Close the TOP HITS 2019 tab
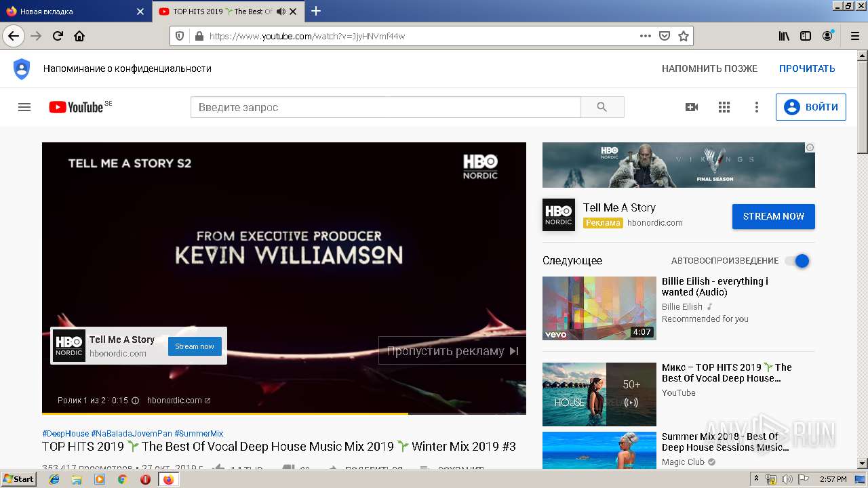The width and height of the screenshot is (868, 488). point(293,12)
